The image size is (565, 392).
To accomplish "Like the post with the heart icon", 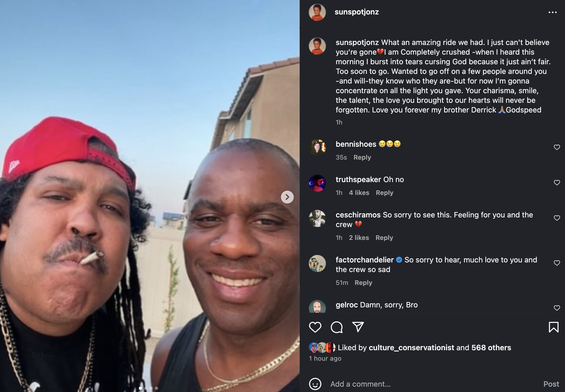I will [x=315, y=327].
